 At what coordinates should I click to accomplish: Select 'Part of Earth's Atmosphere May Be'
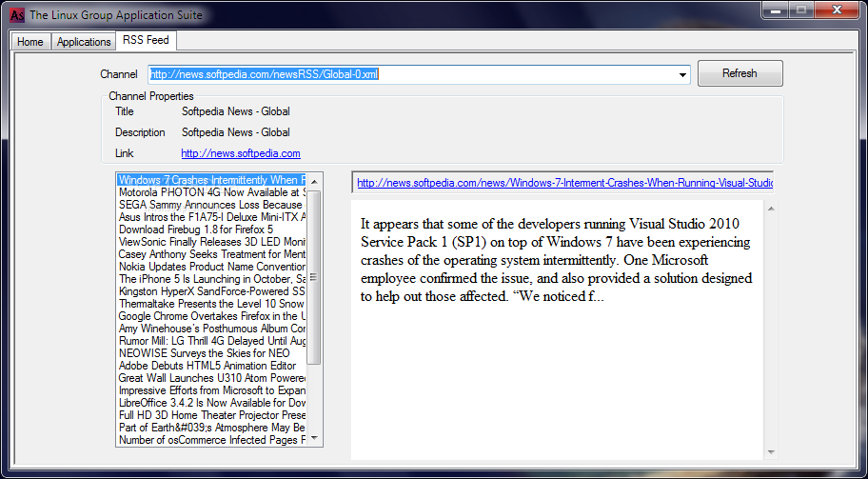point(211,428)
